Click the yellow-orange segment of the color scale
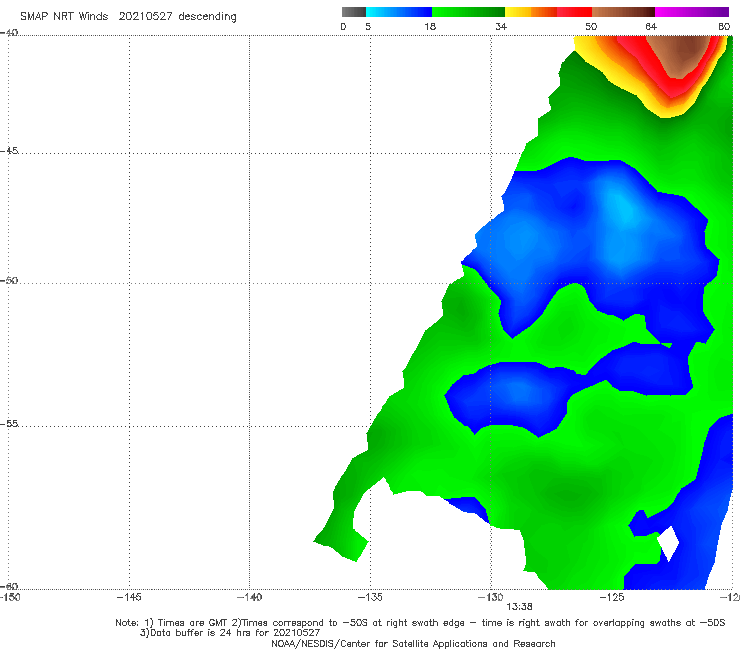The height and width of the screenshot is (650, 740). [x=531, y=12]
